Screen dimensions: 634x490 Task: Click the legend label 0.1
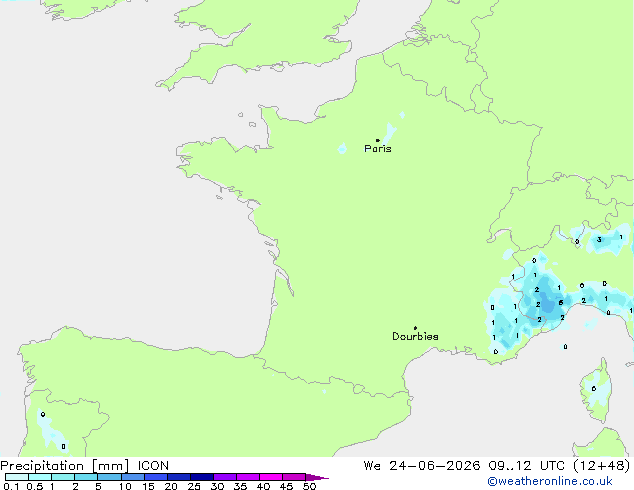pos(11,486)
